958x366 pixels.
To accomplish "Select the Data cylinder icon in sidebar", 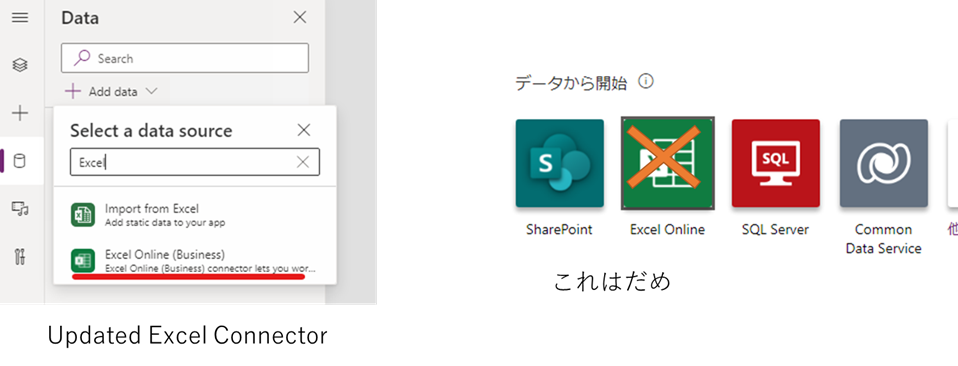I will coord(20,161).
